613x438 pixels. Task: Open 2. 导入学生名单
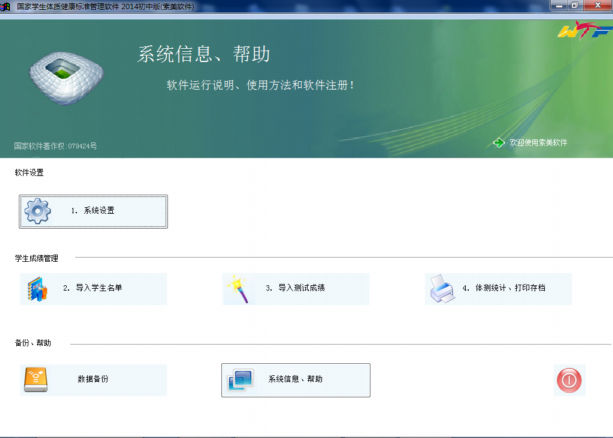pos(93,289)
